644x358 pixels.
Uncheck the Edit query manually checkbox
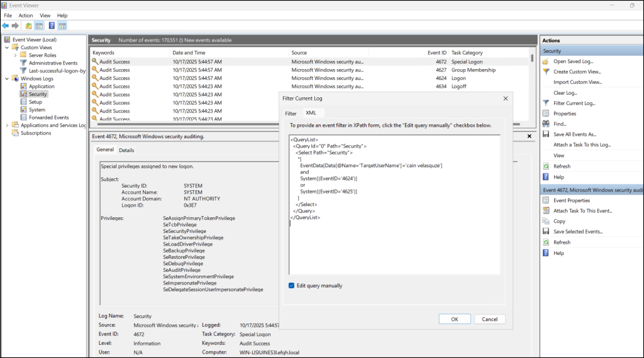pos(292,286)
